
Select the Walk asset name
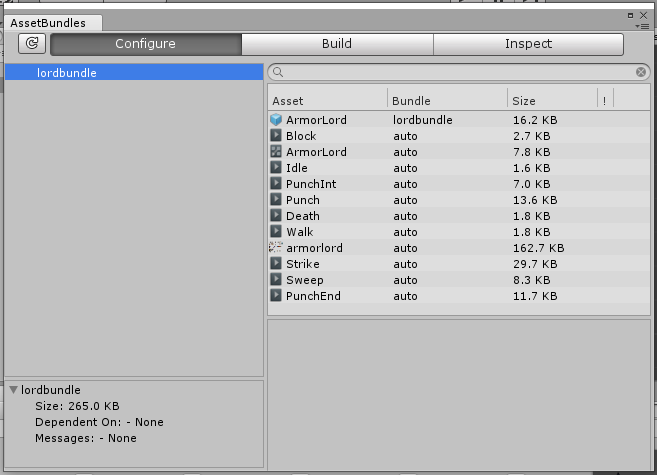click(x=300, y=232)
